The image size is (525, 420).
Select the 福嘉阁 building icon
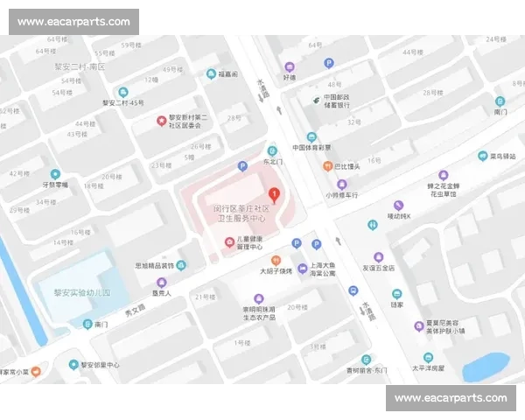[x=211, y=74]
